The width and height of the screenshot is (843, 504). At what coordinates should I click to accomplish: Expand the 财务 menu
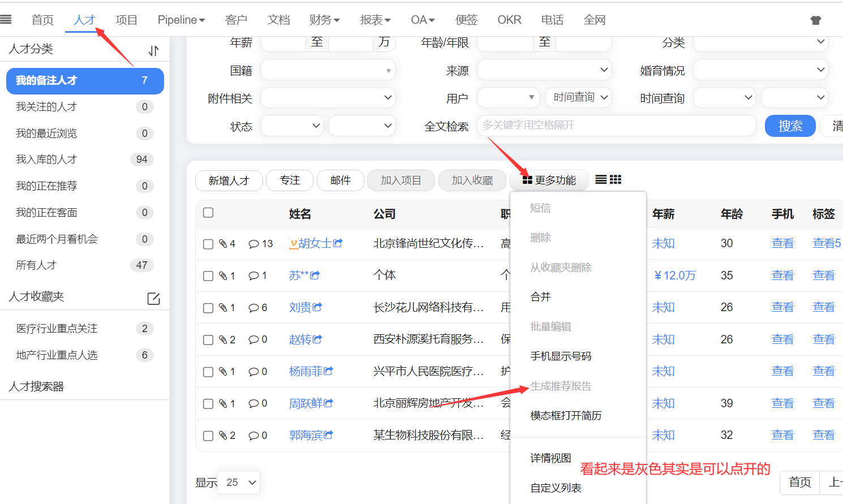tap(325, 20)
